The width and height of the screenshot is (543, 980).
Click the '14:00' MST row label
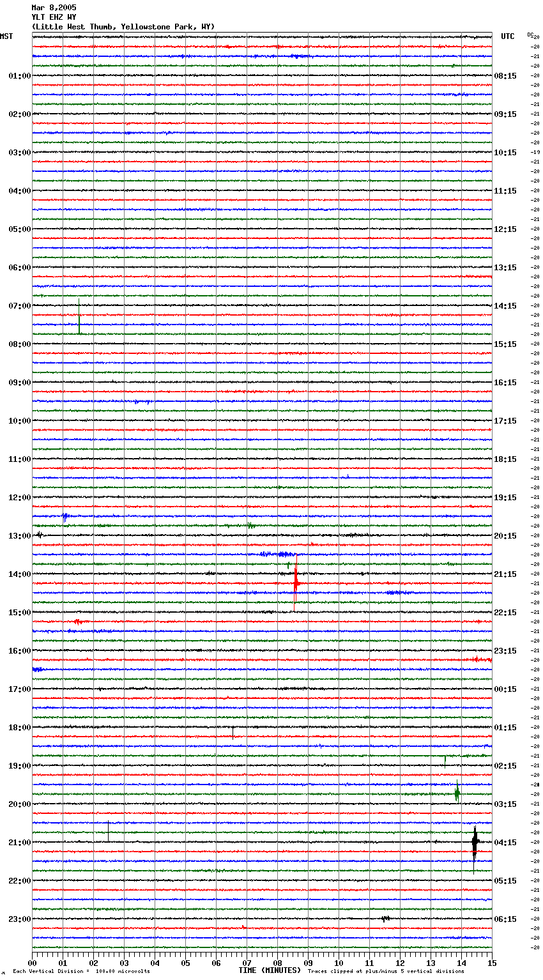(x=20, y=574)
